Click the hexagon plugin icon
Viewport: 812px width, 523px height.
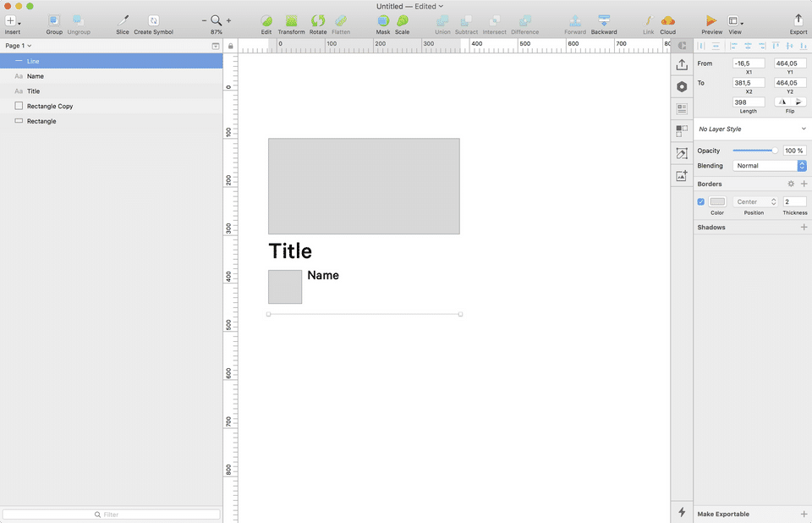[682, 86]
